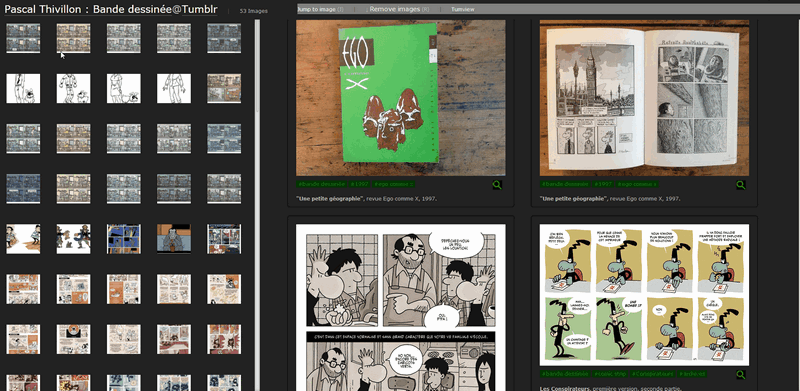Viewport: 800px width, 391px height.
Task: Select the blue comic page thumbnail in the sidebar
Action: click(x=123, y=239)
